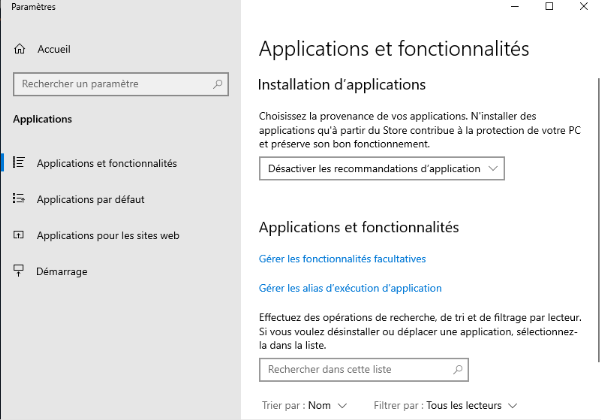Focus the Rechercher un paramètre search field

pos(110,85)
